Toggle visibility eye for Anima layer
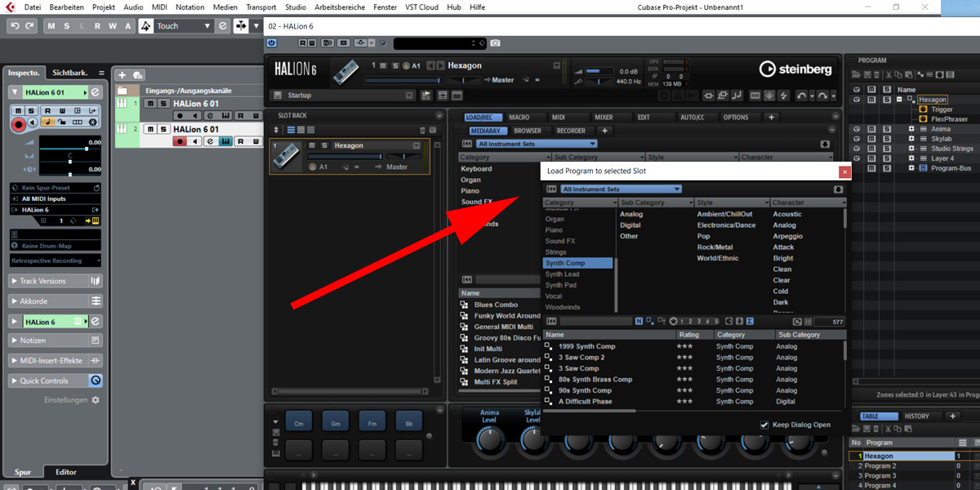 857,129
